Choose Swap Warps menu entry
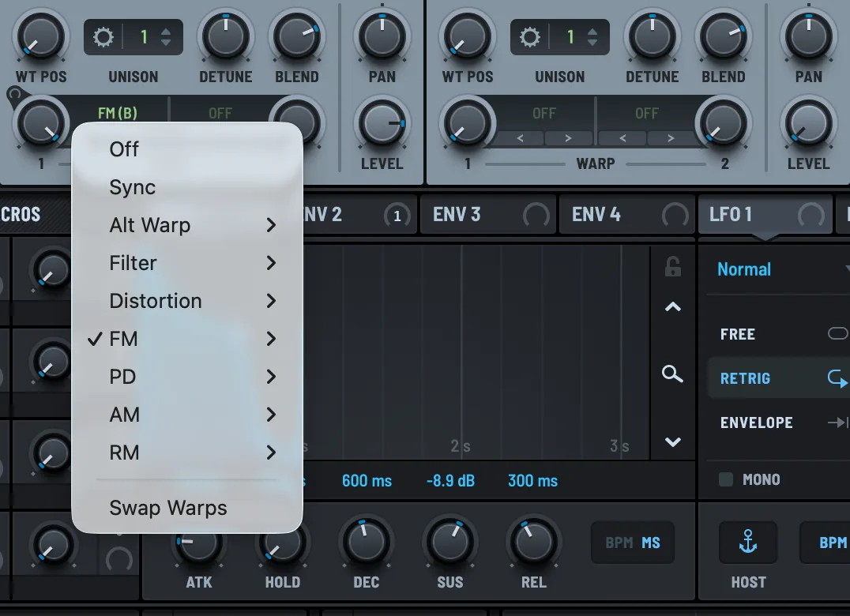The height and width of the screenshot is (616, 850). point(187,508)
